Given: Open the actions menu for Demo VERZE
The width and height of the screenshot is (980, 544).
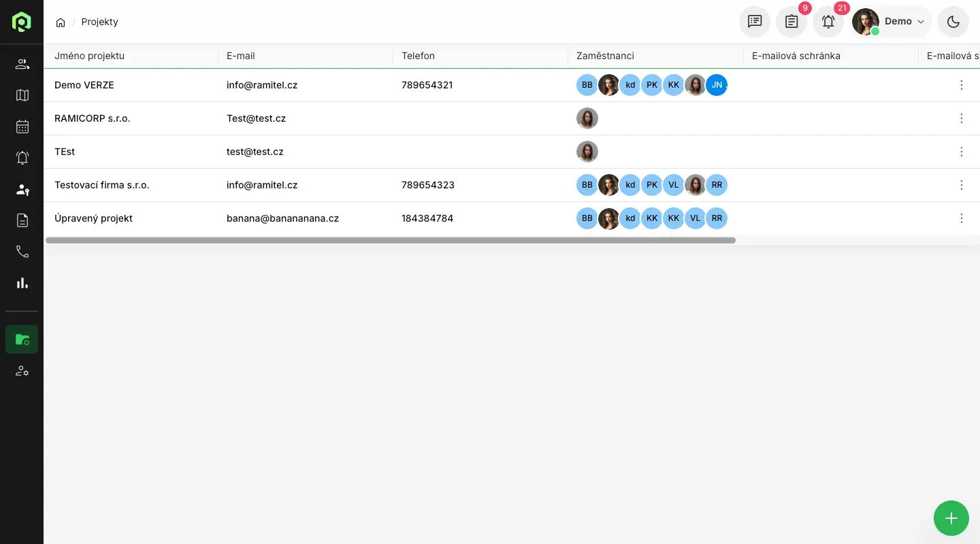Looking at the screenshot, I should pos(962,85).
